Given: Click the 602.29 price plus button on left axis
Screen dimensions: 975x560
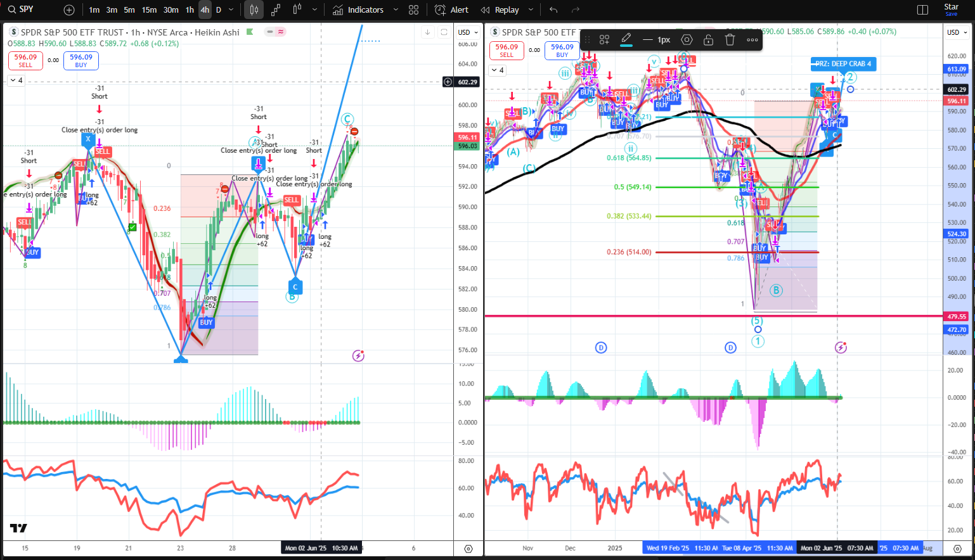Looking at the screenshot, I should (x=448, y=82).
